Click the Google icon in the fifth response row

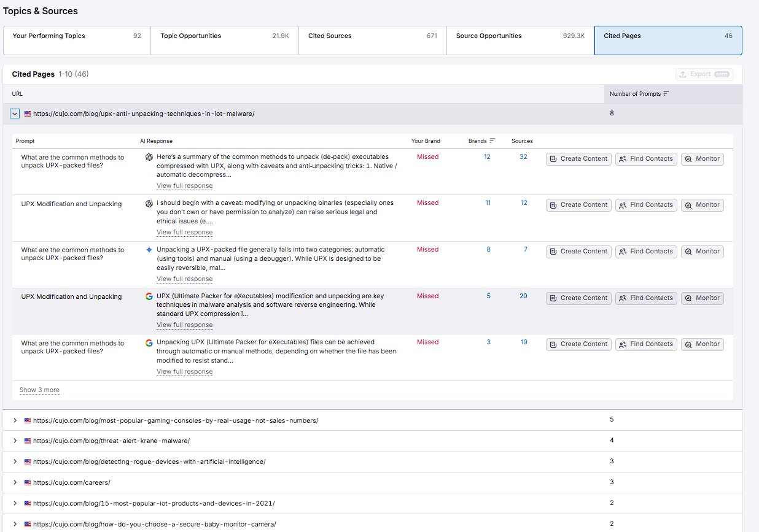tap(149, 343)
